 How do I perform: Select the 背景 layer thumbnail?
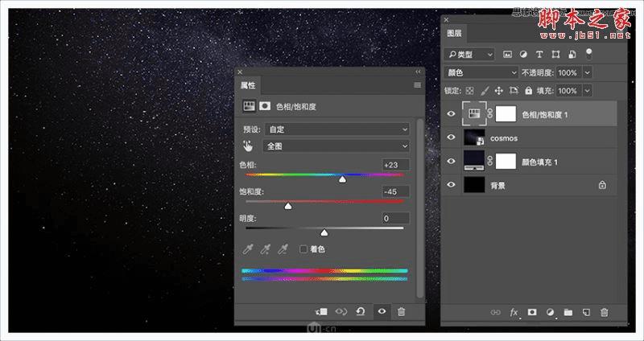click(474, 185)
